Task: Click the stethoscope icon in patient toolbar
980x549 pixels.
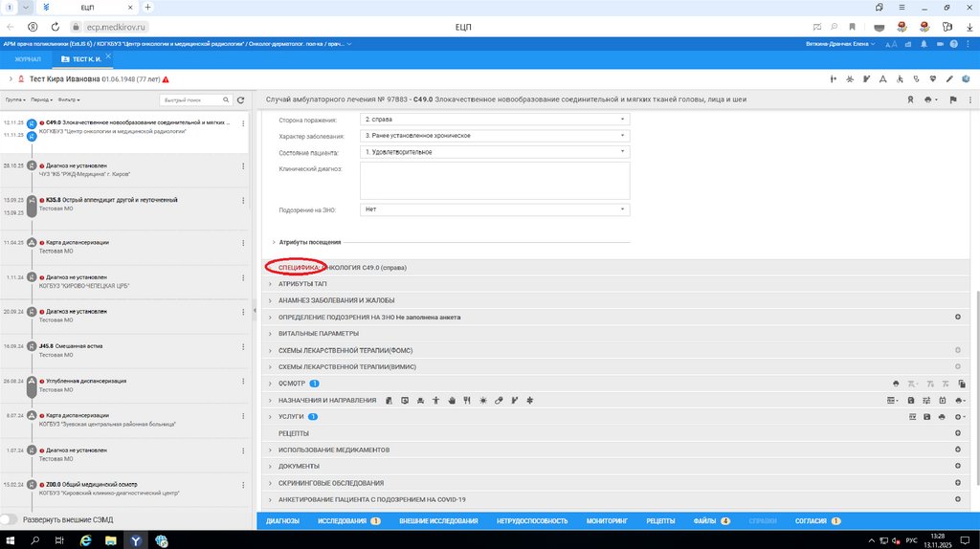Action: point(916,79)
